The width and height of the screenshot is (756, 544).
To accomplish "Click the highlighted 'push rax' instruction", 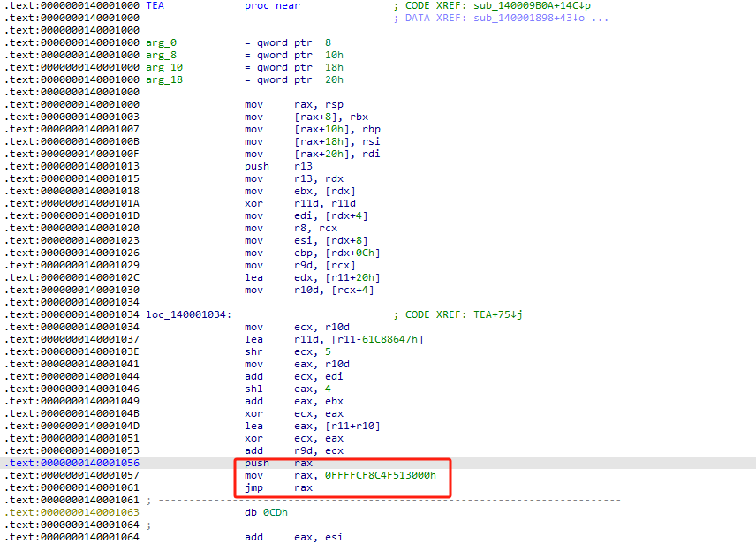I will (279, 464).
